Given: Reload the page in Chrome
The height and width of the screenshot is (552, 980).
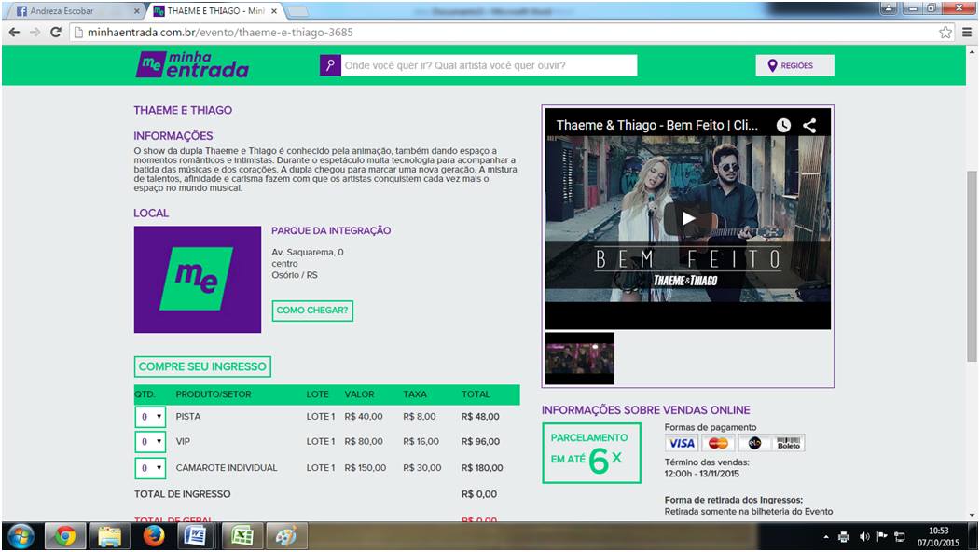Looking at the screenshot, I should pyautogui.click(x=56, y=32).
